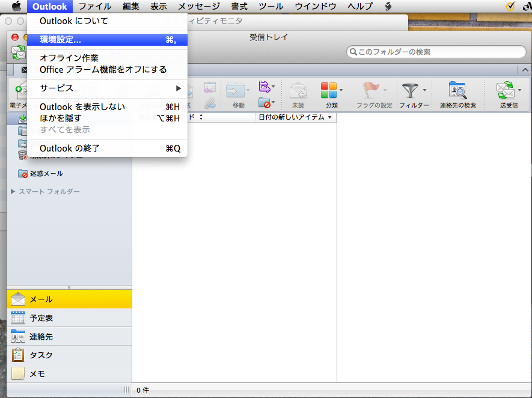Expand the スマート フォルダー section
This screenshot has width=532, height=398.
pyautogui.click(x=14, y=192)
